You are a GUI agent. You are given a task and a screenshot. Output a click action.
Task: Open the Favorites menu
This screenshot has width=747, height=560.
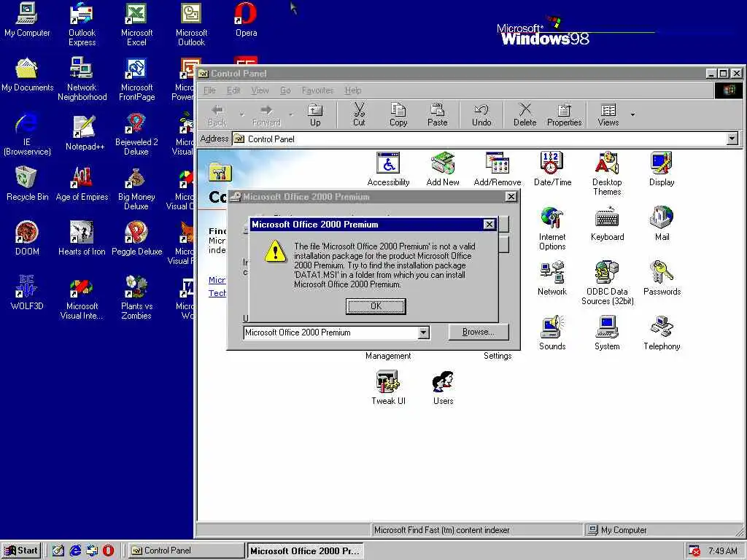(x=317, y=90)
